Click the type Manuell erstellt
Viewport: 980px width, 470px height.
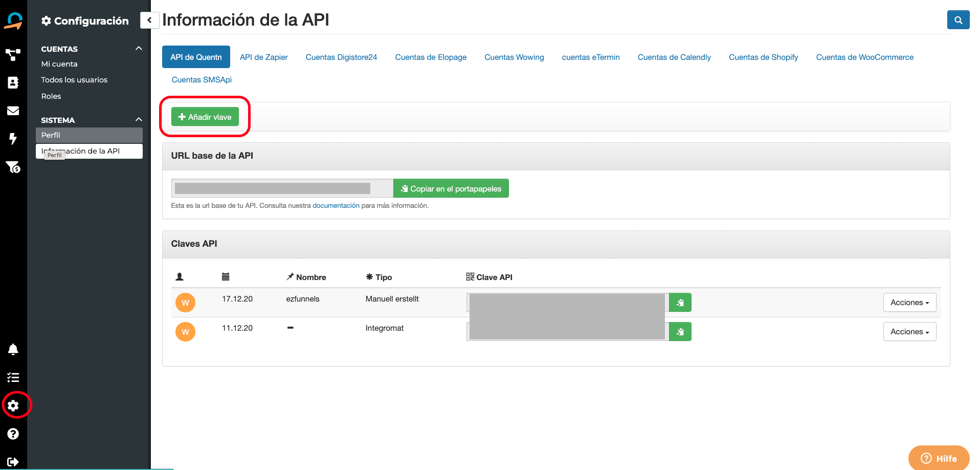(x=392, y=299)
